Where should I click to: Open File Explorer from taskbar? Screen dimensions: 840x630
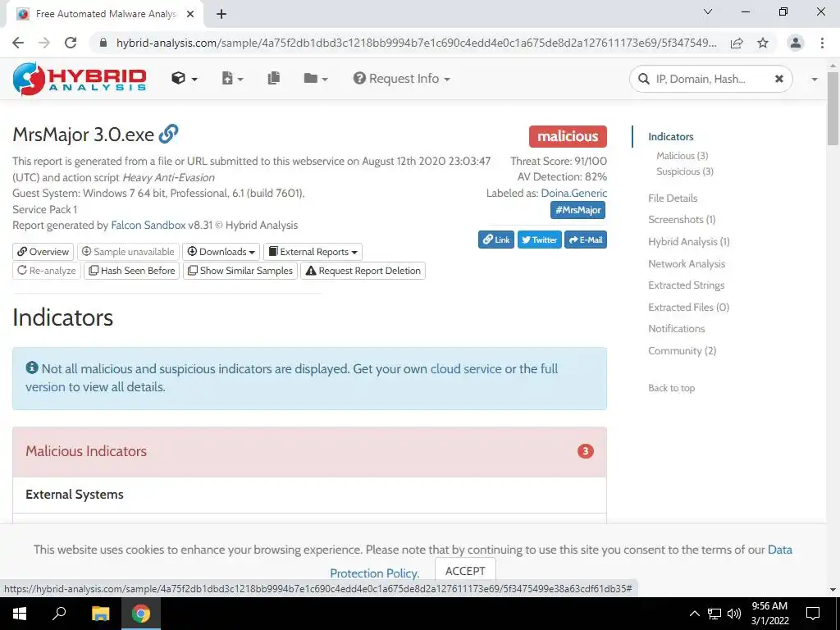(100, 614)
